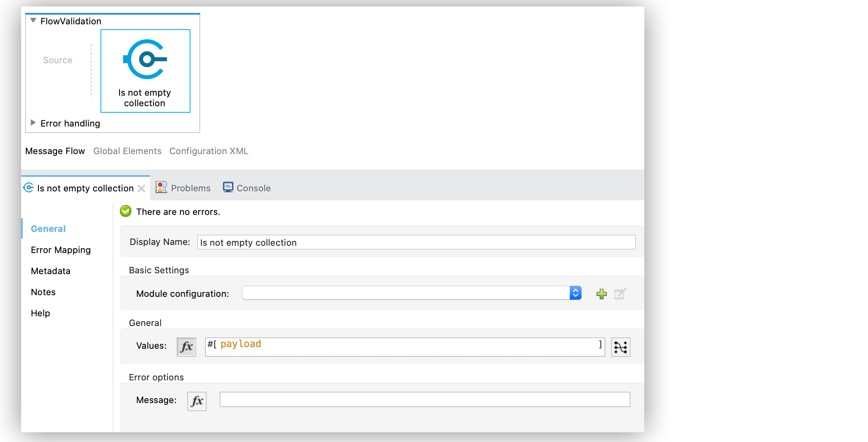The width and height of the screenshot is (868, 442).
Task: Toggle fx expression mode for Message
Action: click(x=197, y=401)
